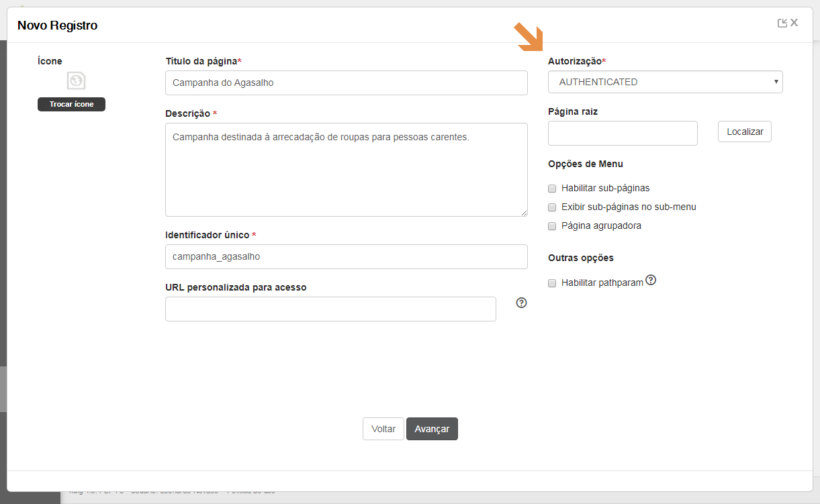Toggle the Página agrupadora checkbox

[552, 226]
